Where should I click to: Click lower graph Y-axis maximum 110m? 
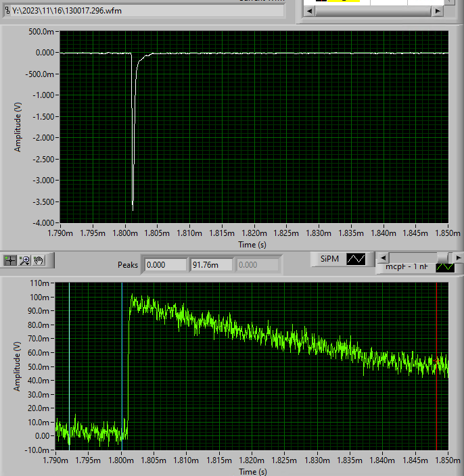click(39, 283)
